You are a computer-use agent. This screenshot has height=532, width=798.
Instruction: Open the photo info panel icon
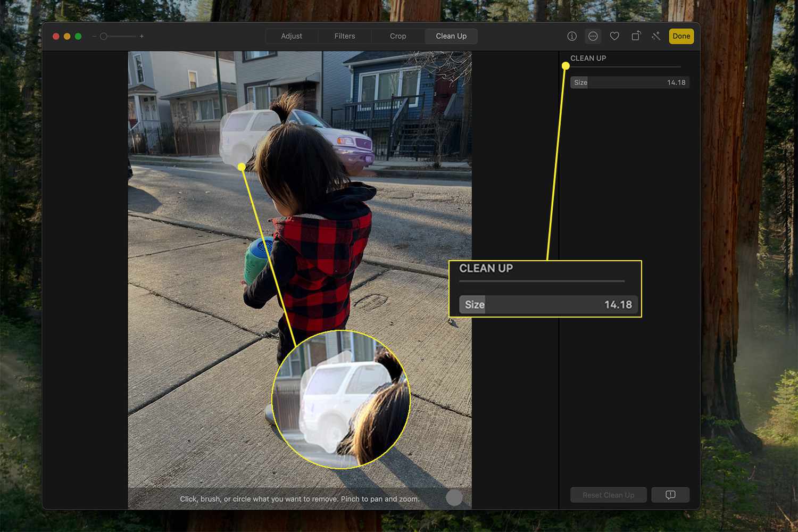pos(572,36)
